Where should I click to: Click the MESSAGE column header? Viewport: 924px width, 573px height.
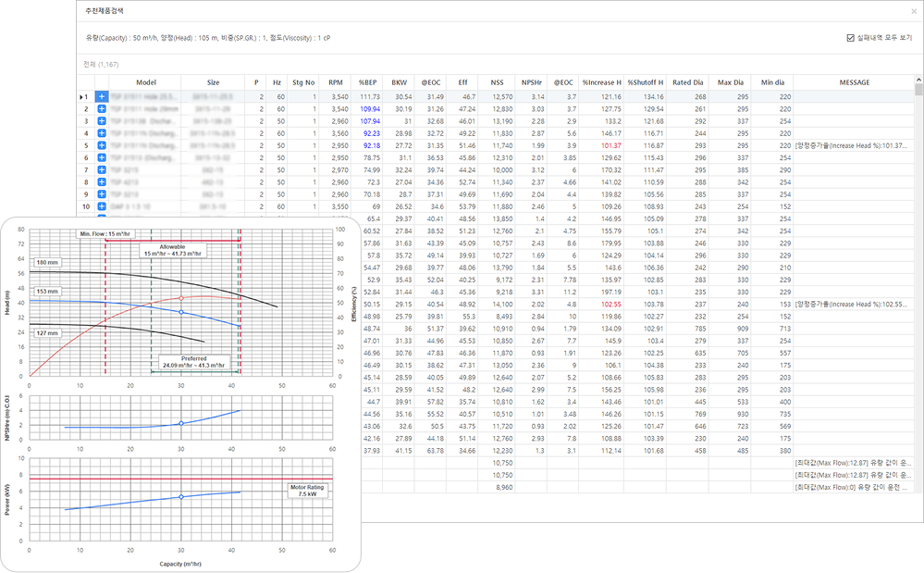coord(853,82)
